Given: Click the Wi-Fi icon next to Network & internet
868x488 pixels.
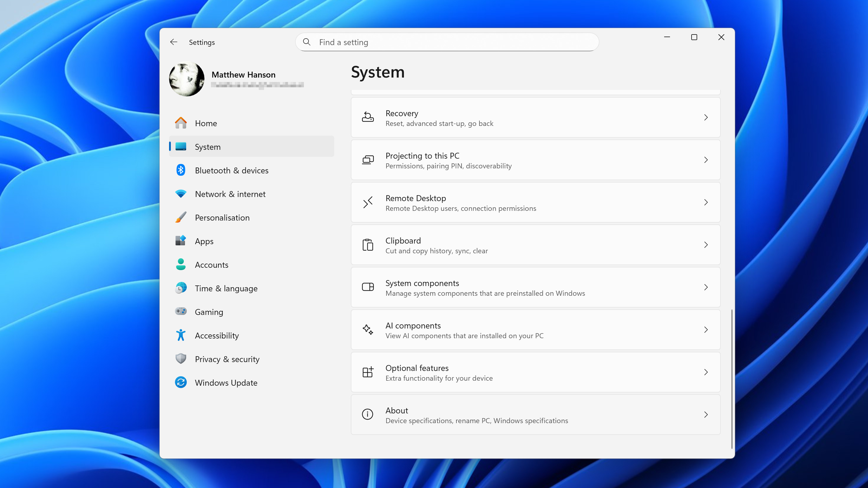Looking at the screenshot, I should (181, 194).
